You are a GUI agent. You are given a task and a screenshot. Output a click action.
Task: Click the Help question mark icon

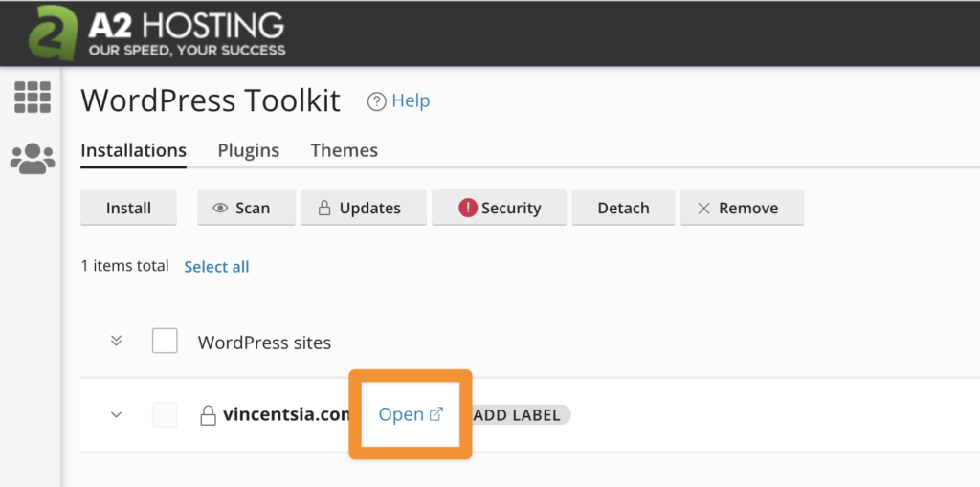[x=377, y=101]
